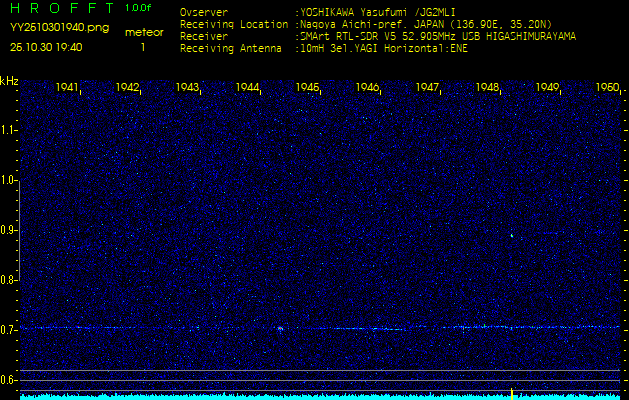Click the kHz axis unit label
Image resolution: width=629 pixels, height=400 pixels.
click(9, 81)
